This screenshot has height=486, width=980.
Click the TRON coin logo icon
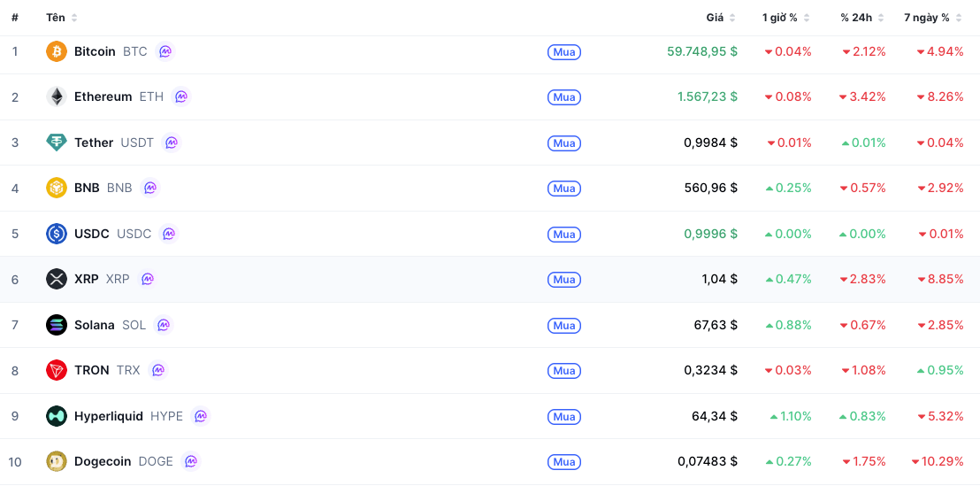[57, 370]
